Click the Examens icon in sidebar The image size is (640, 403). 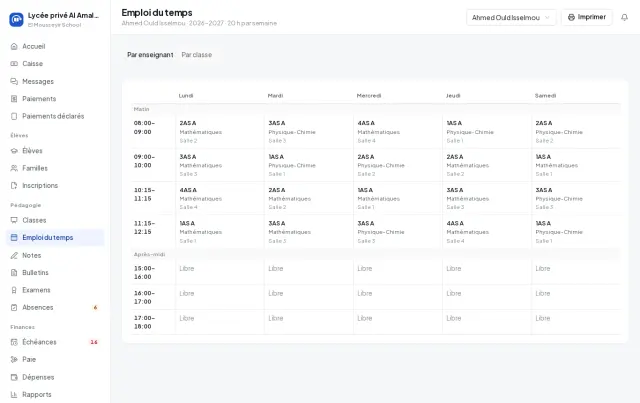click(14, 290)
